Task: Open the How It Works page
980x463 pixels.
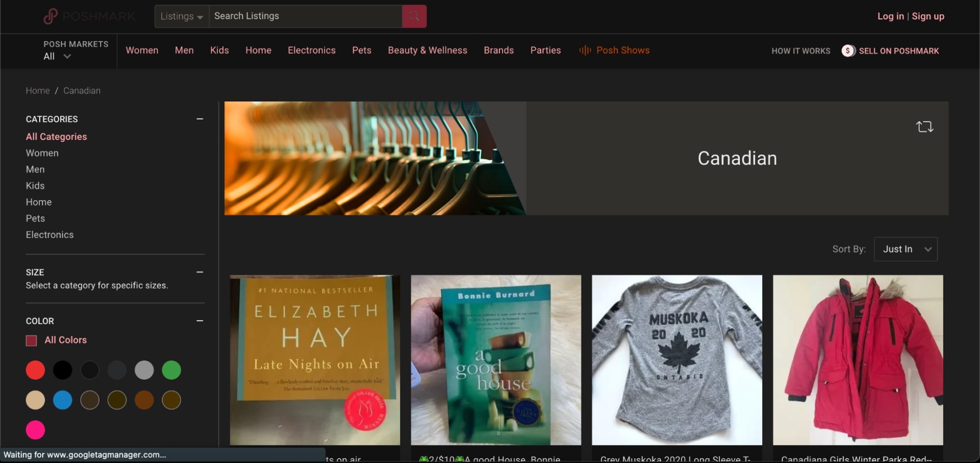Action: point(801,51)
